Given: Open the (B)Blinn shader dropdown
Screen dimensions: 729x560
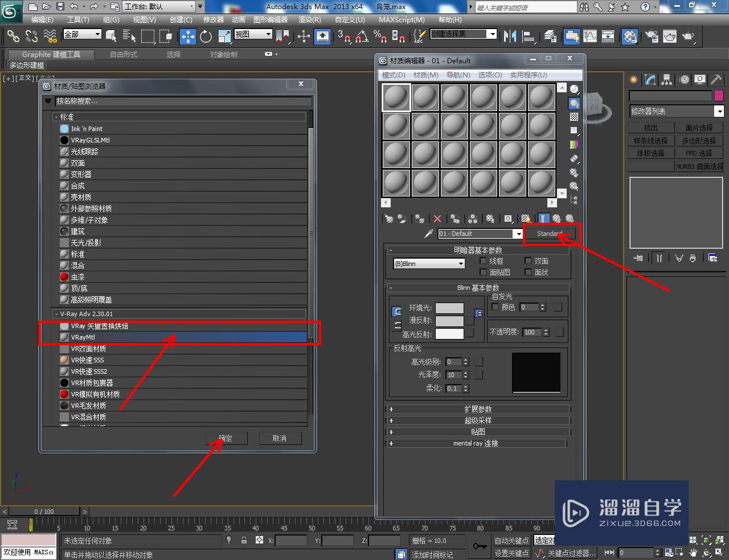Looking at the screenshot, I should tap(429, 264).
